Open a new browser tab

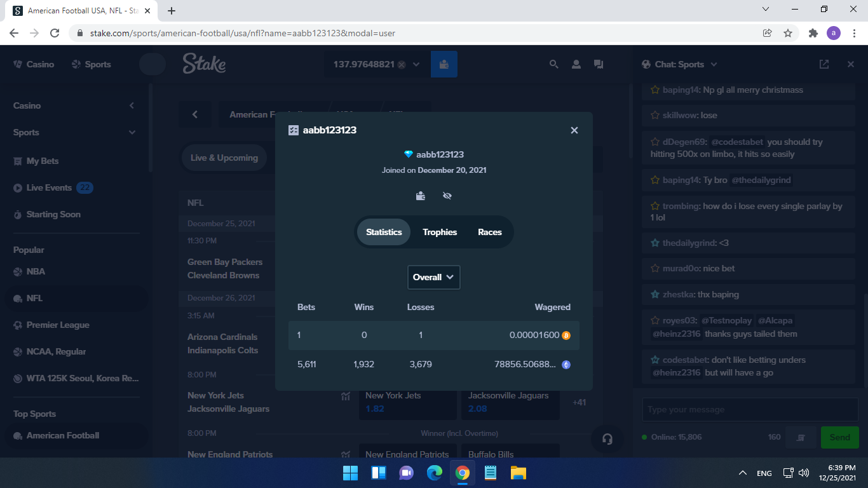[172, 11]
